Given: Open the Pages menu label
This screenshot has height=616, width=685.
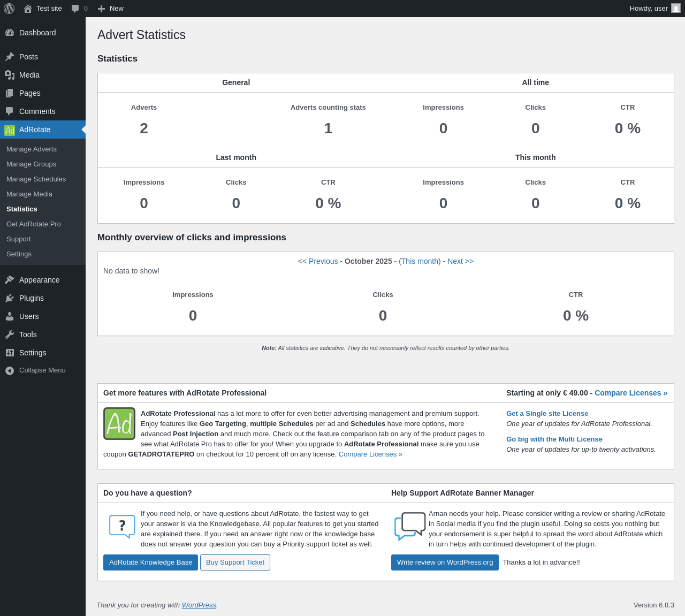Looking at the screenshot, I should click(30, 93).
